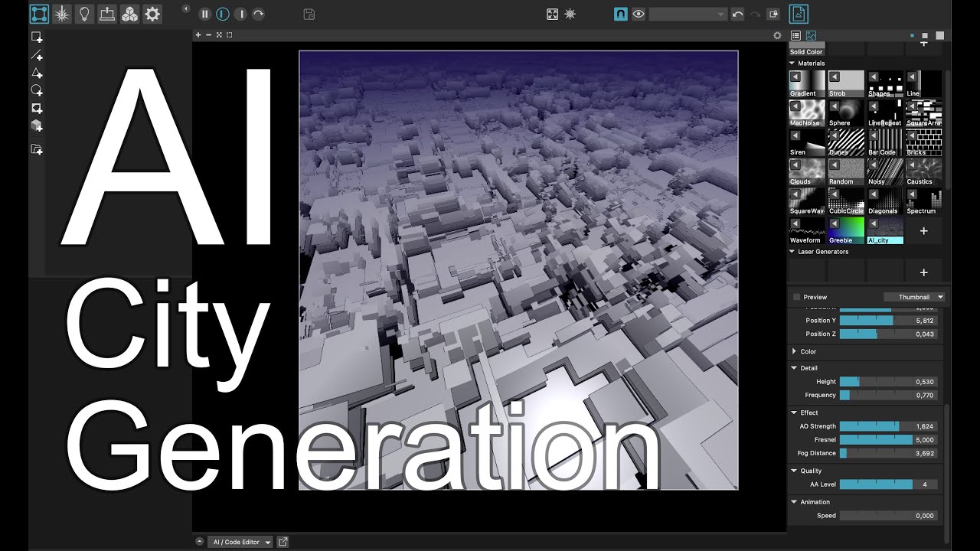Enable the Preview checkbox

click(797, 297)
